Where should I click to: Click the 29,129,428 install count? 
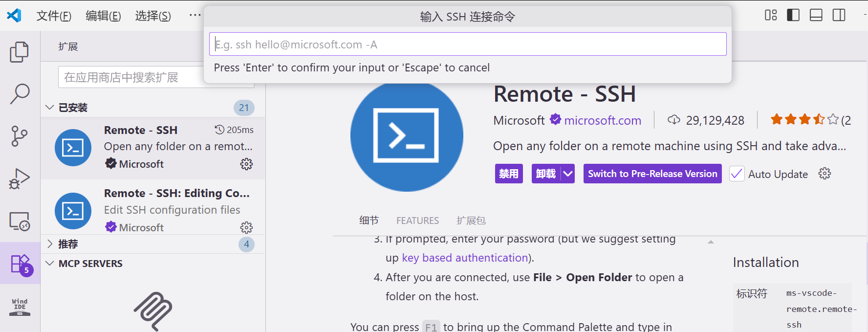click(x=715, y=120)
